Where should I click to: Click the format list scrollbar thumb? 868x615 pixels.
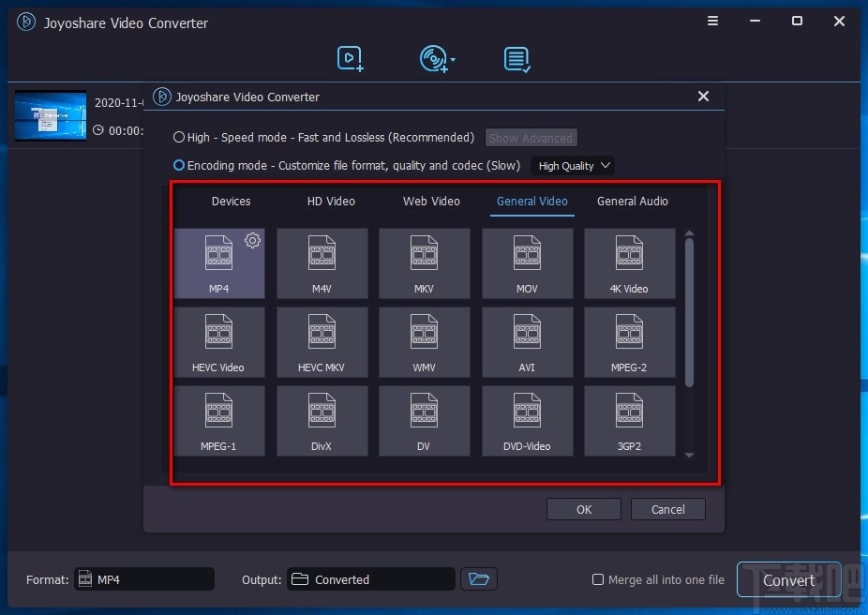pos(689,311)
